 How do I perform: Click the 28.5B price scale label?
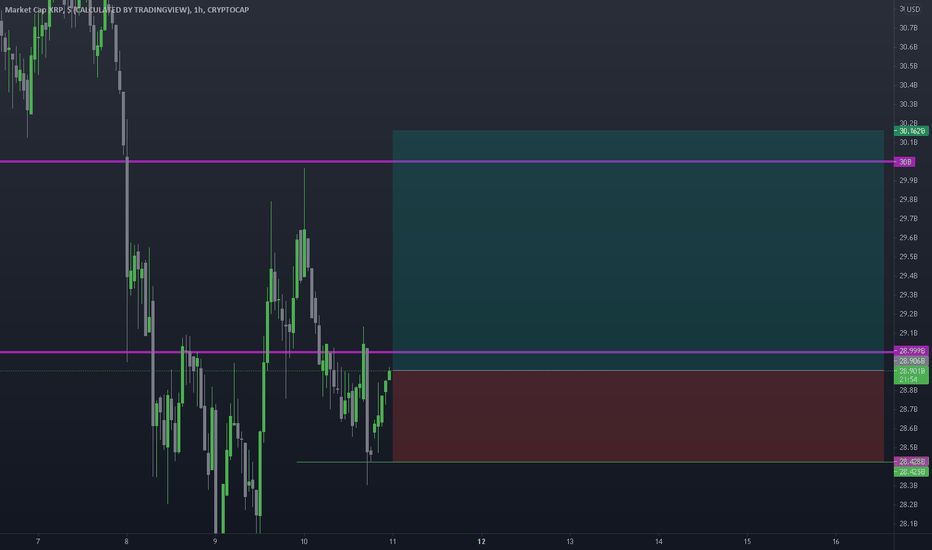[x=908, y=447]
